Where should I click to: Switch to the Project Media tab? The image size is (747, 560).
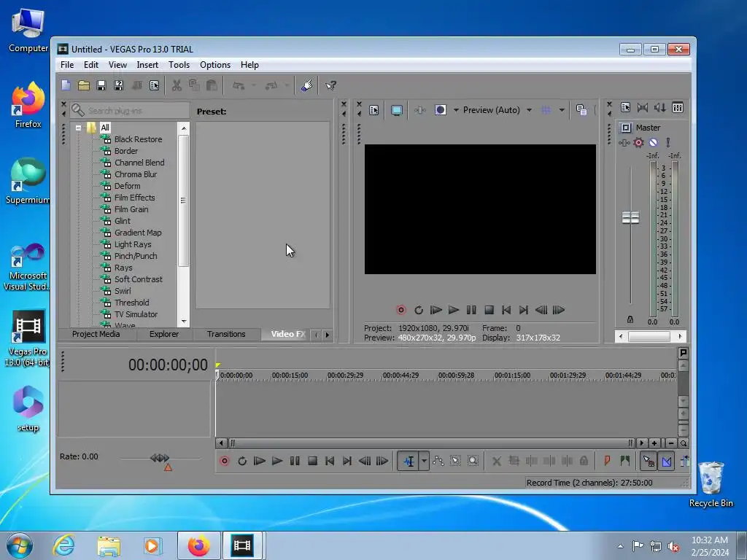click(x=96, y=334)
